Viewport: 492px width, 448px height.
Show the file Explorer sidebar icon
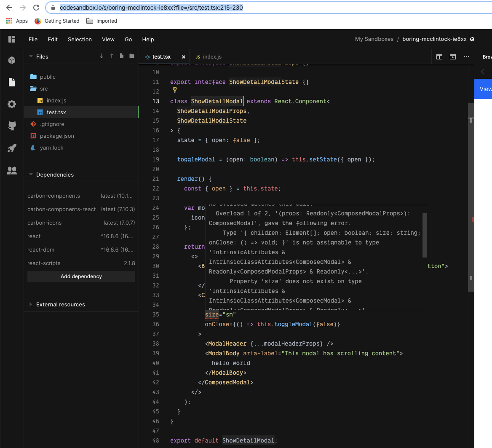[12, 82]
